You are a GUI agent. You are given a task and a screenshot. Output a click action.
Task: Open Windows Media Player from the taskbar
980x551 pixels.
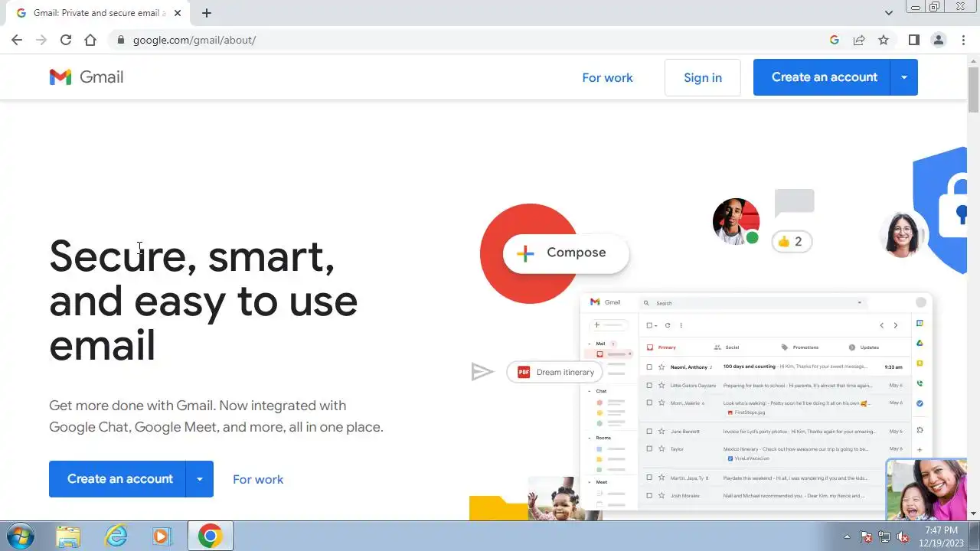pyautogui.click(x=162, y=536)
